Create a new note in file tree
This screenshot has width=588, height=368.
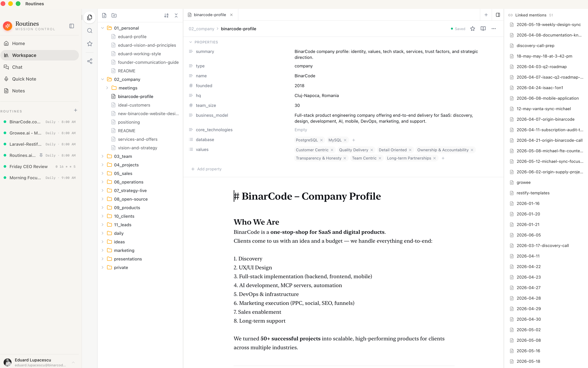click(104, 16)
